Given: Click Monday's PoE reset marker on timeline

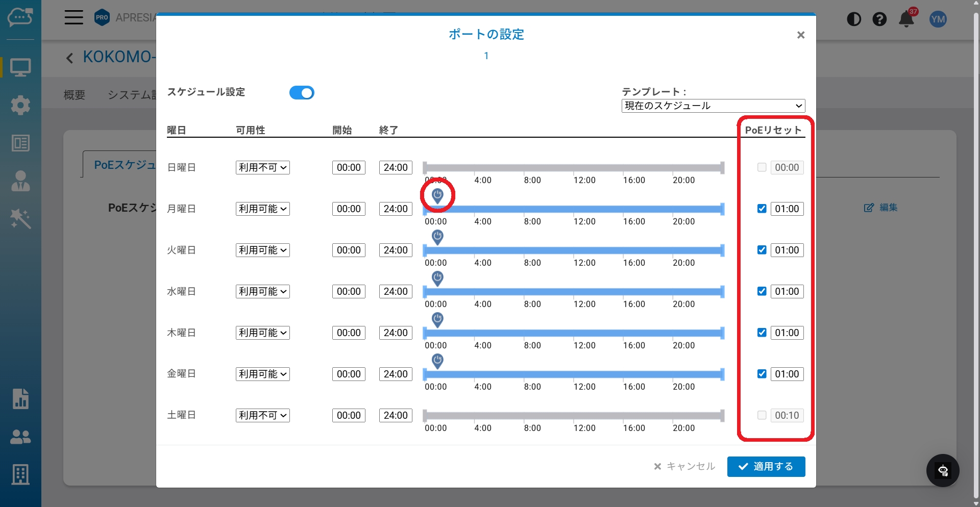Looking at the screenshot, I should coord(437,195).
